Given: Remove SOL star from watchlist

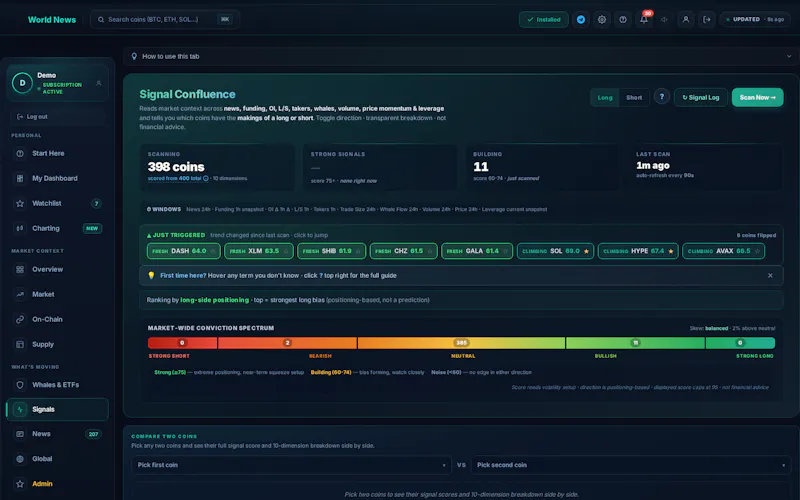Looking at the screenshot, I should coord(586,251).
